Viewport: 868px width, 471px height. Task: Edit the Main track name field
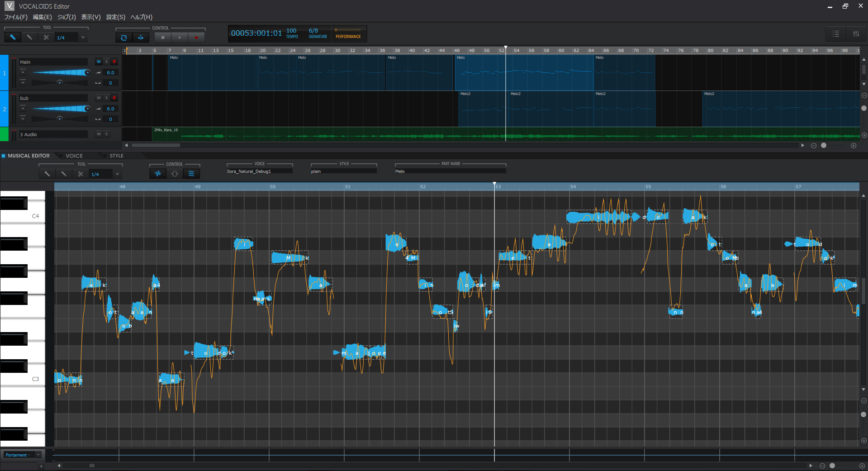(x=53, y=62)
